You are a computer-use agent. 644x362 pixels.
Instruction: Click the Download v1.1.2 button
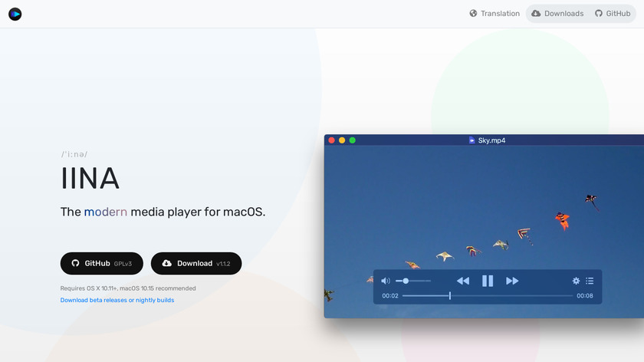[196, 263]
